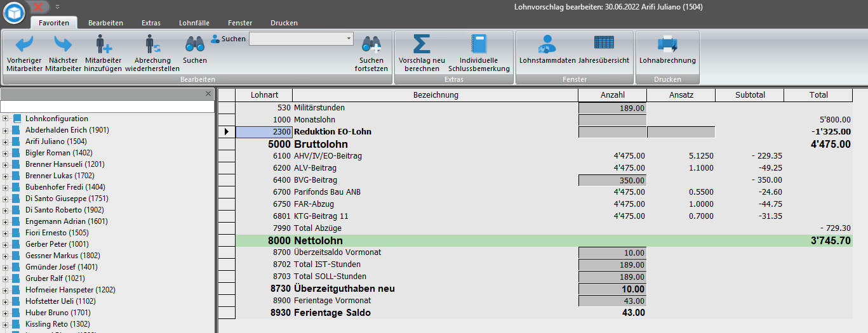Expand Bubenhofer Fredi (1404) node
This screenshot has width=868, height=333.
(x=5, y=187)
